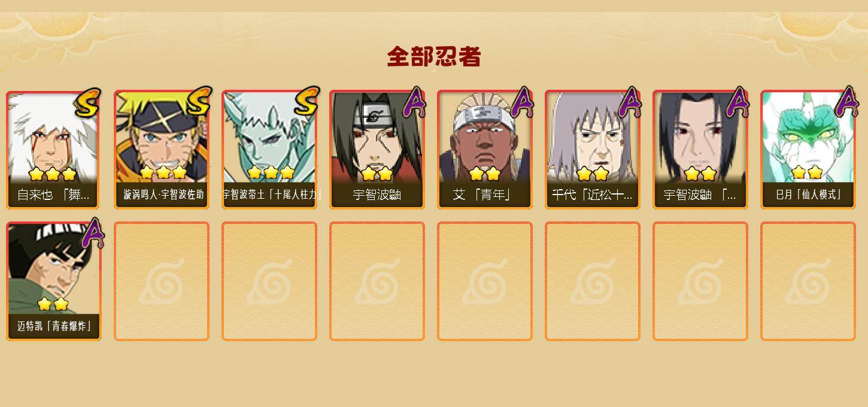The image size is (868, 407).
Task: Click the three stars on 自来也 card
Action: (x=53, y=174)
